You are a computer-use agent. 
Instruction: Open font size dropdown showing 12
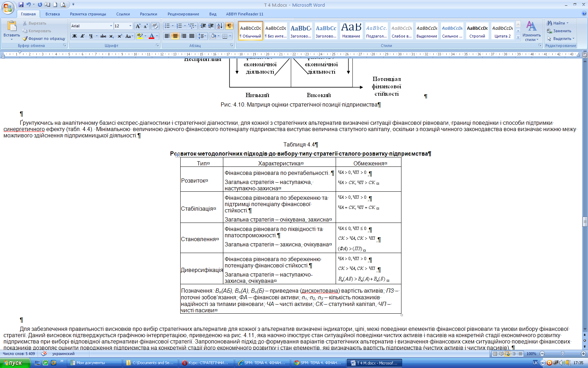[130, 26]
